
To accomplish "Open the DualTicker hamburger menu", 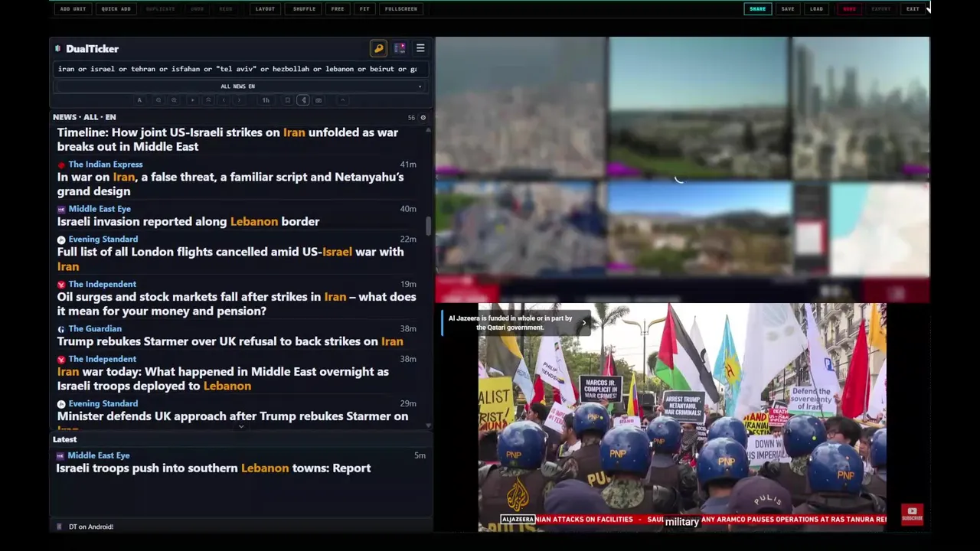I will [420, 48].
